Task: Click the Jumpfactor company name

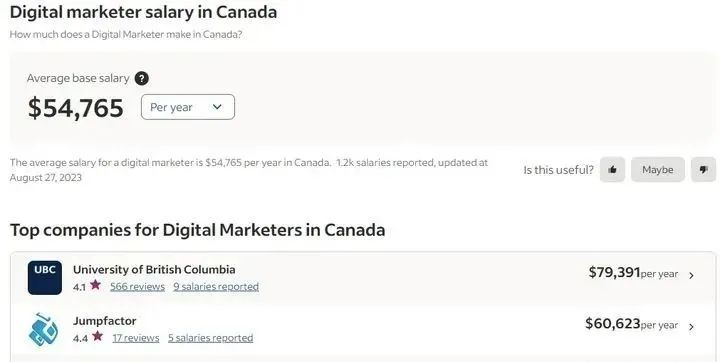Action: tap(105, 321)
